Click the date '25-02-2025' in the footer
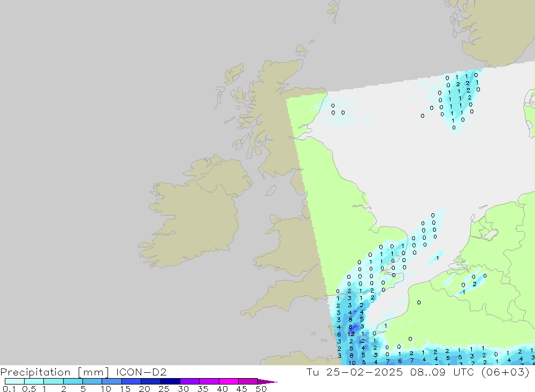 [x=364, y=372]
